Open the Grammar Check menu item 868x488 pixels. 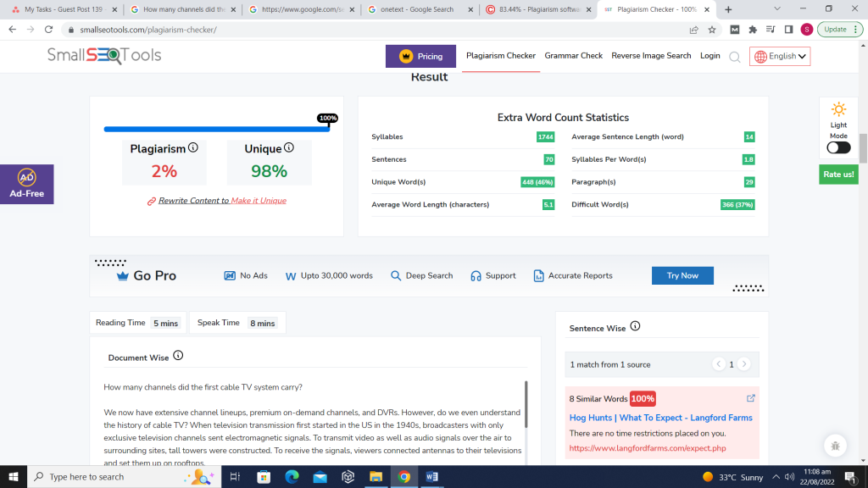coord(573,56)
